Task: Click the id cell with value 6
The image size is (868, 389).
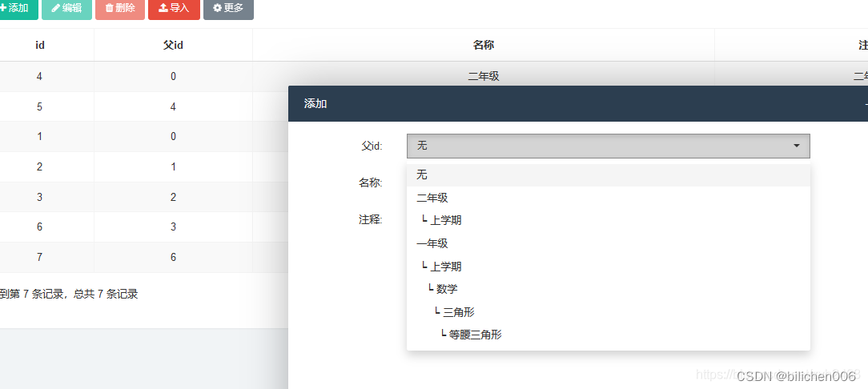Action: pos(39,227)
